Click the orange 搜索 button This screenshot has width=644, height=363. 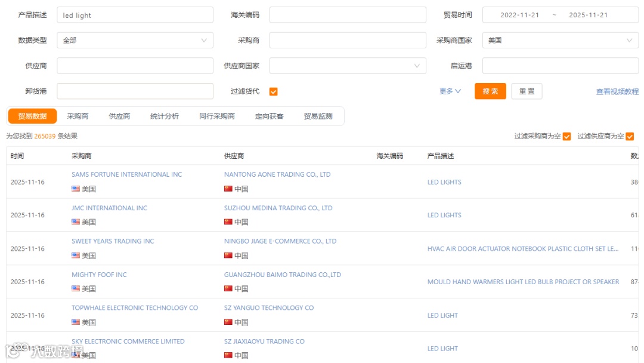(490, 91)
